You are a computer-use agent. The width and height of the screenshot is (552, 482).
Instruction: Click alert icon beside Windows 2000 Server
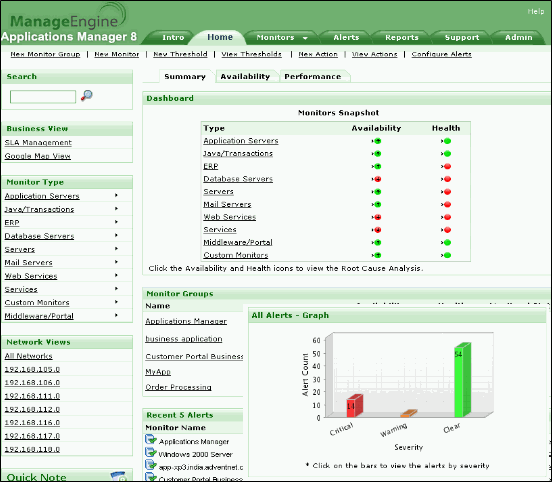151,452
